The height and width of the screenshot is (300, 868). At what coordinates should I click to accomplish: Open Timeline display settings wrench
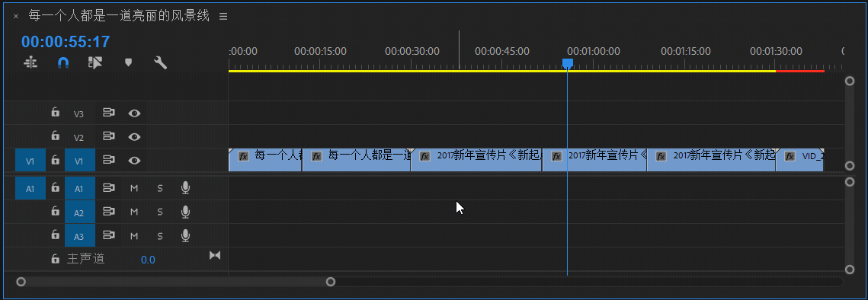[161, 62]
